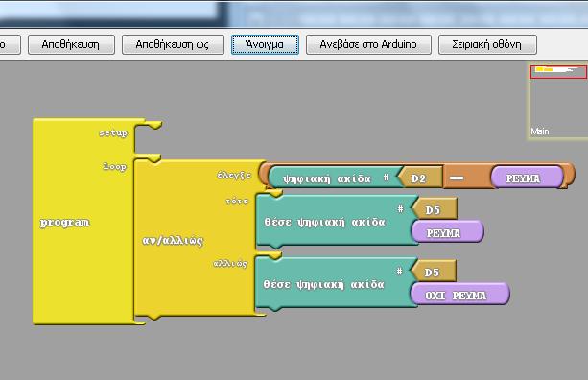Click the red viewport rectangle in the minimap

tap(558, 72)
